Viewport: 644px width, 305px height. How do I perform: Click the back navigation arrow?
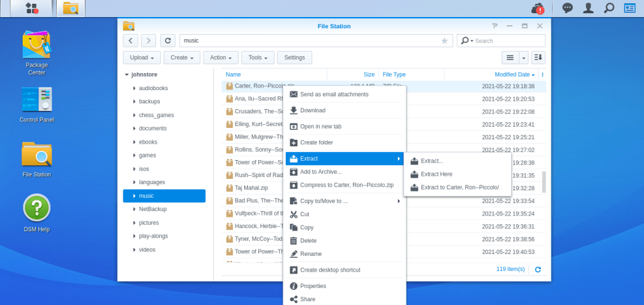[x=130, y=40]
